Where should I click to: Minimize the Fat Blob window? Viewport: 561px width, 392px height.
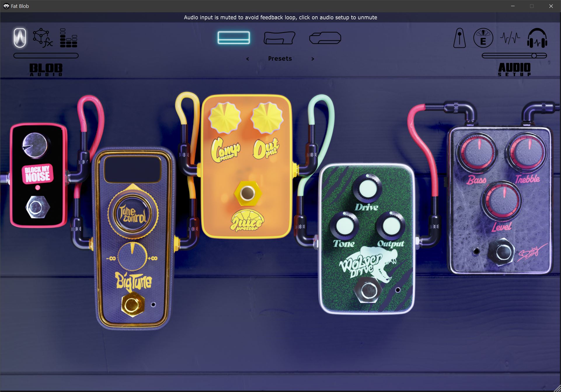click(x=513, y=6)
